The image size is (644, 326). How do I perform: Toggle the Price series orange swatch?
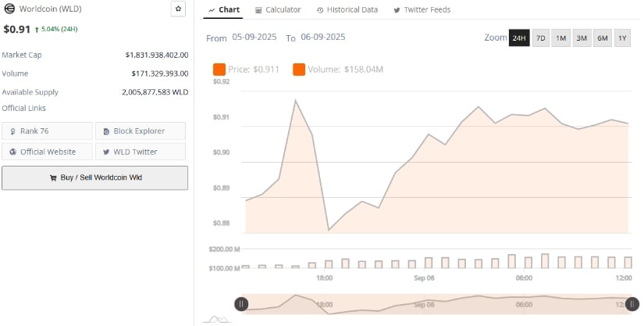[x=219, y=70]
